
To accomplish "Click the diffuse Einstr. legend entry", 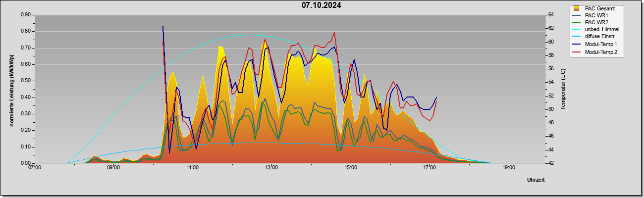I will pyautogui.click(x=600, y=37).
